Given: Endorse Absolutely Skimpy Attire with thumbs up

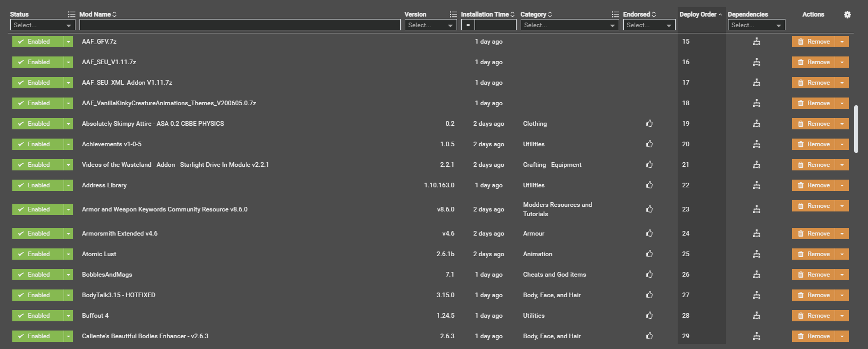Looking at the screenshot, I should point(649,123).
